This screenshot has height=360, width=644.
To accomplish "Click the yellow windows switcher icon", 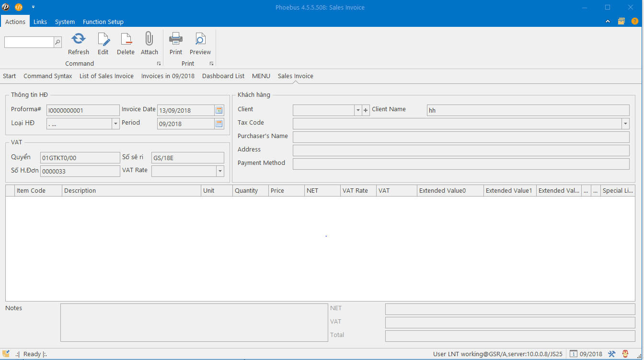I will coord(621,21).
